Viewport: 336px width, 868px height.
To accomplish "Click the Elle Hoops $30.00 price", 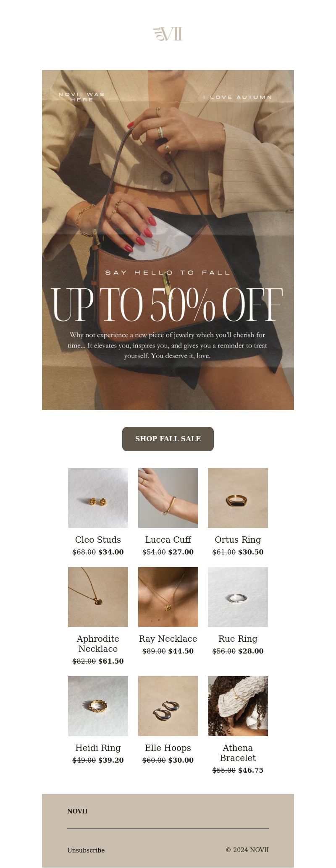I will [181, 760].
